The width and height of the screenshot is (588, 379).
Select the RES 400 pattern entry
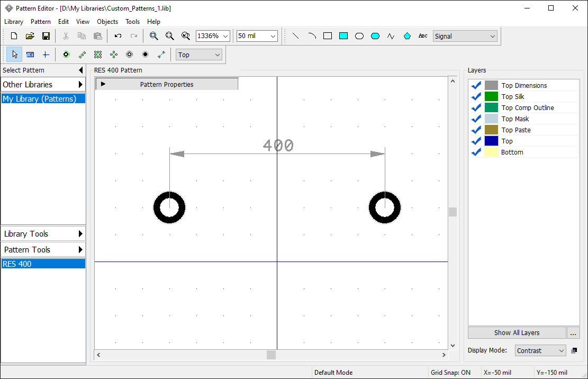click(43, 264)
